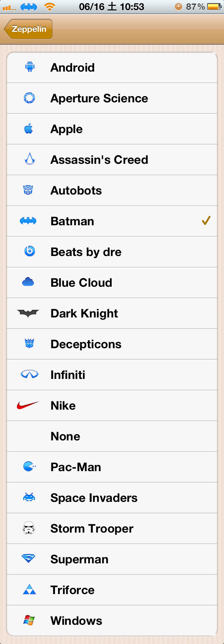
Task: Go back to Zeppelin settings
Action: tap(28, 29)
